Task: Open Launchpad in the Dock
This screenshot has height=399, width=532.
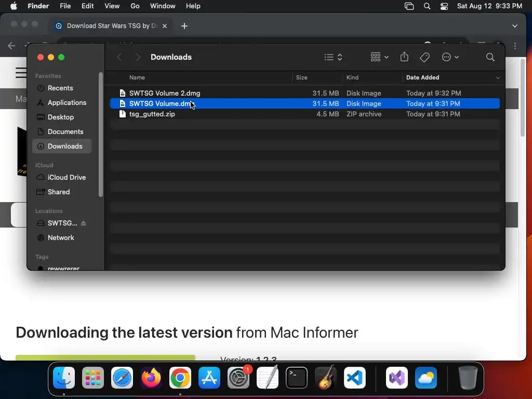Action: [93, 378]
